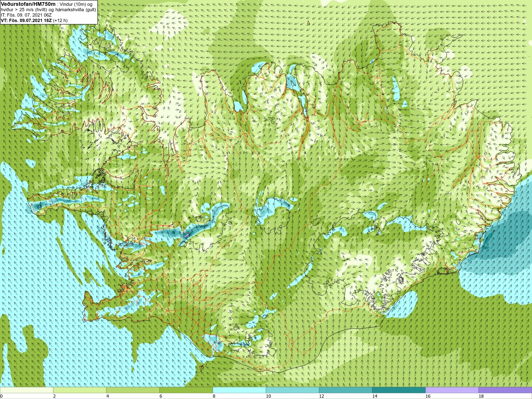Click the legend scale label '2'
This screenshot has width=532, height=399.
pyautogui.click(x=54, y=396)
